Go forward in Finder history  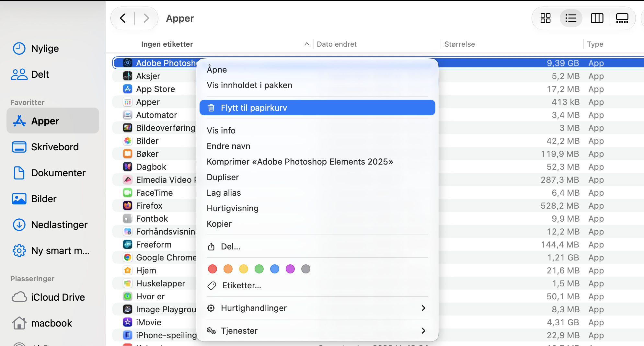coord(146,18)
